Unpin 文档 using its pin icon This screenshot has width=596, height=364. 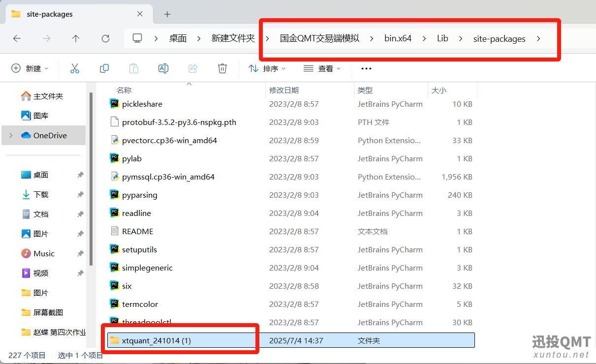[80, 214]
